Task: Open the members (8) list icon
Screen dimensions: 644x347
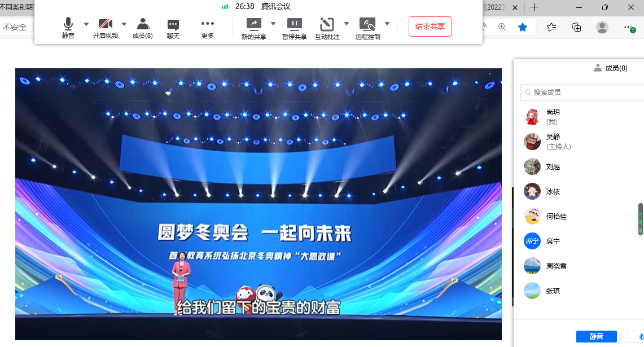Action: tap(143, 27)
